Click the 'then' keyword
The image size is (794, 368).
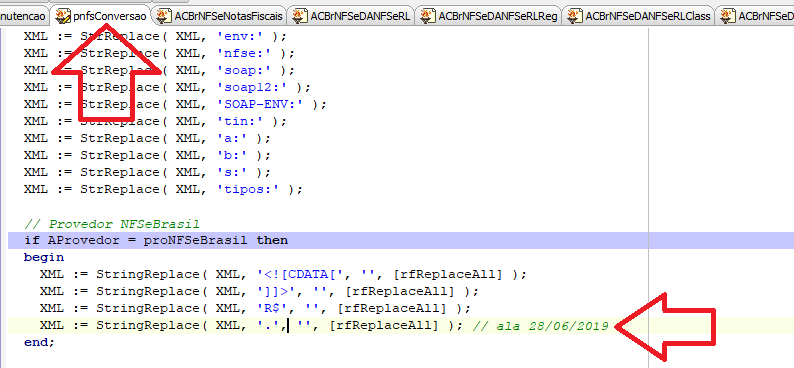pyautogui.click(x=272, y=240)
